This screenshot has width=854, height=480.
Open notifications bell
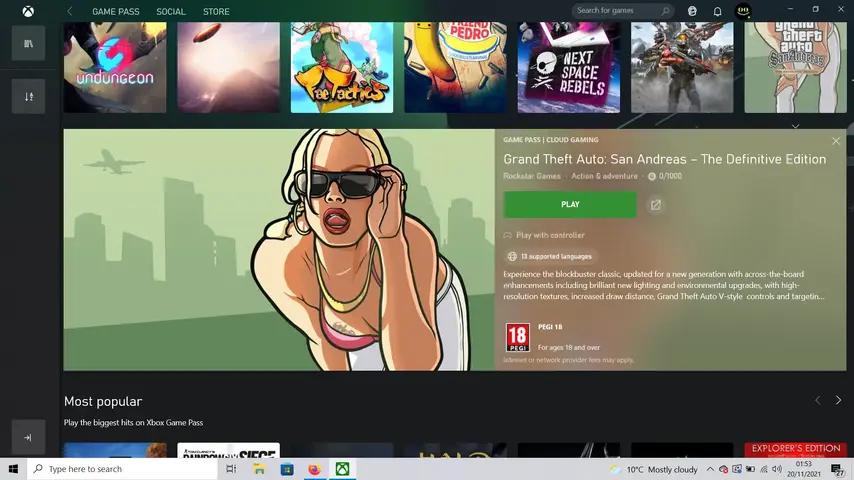pyautogui.click(x=717, y=11)
